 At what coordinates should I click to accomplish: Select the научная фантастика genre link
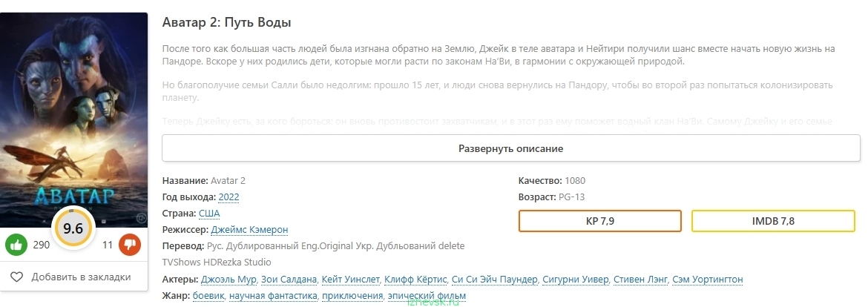tap(272, 296)
